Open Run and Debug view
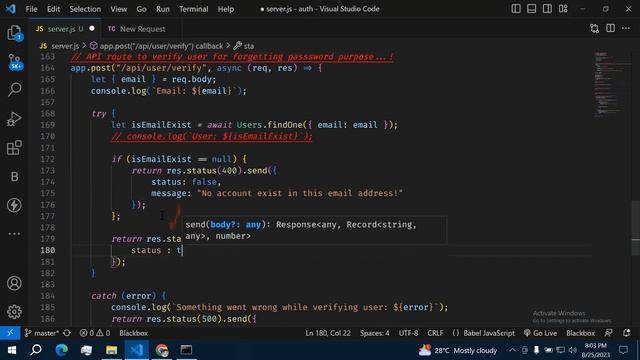Viewport: 640px width, 360px height. click(x=14, y=119)
